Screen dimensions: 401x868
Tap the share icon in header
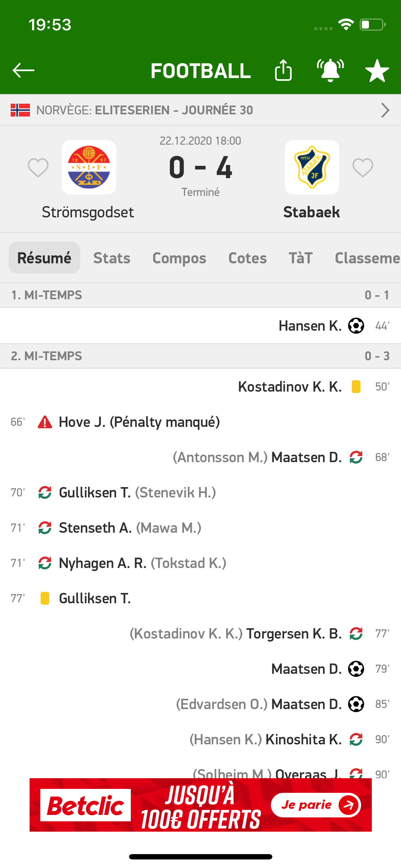coord(283,70)
